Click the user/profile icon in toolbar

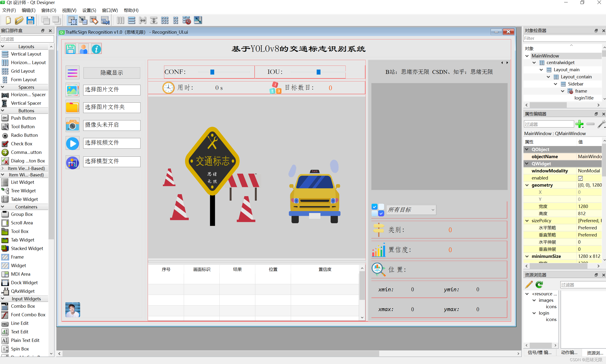(83, 48)
